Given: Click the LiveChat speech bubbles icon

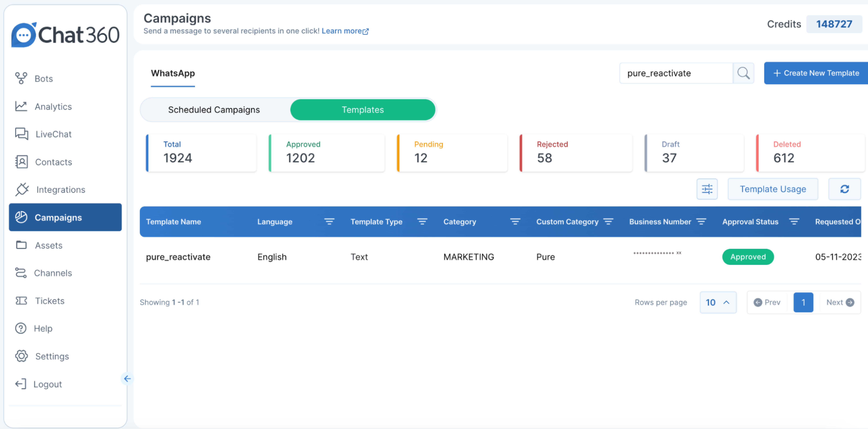Looking at the screenshot, I should tap(22, 134).
